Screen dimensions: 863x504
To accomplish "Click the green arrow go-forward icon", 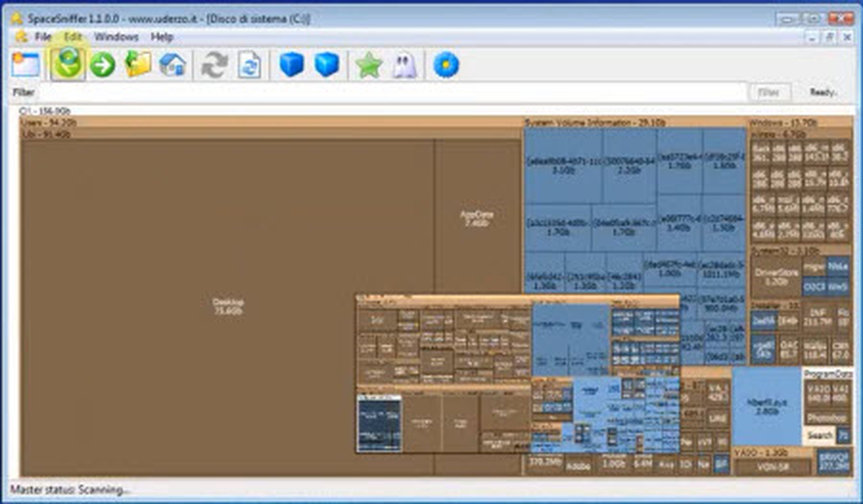I will (x=103, y=65).
